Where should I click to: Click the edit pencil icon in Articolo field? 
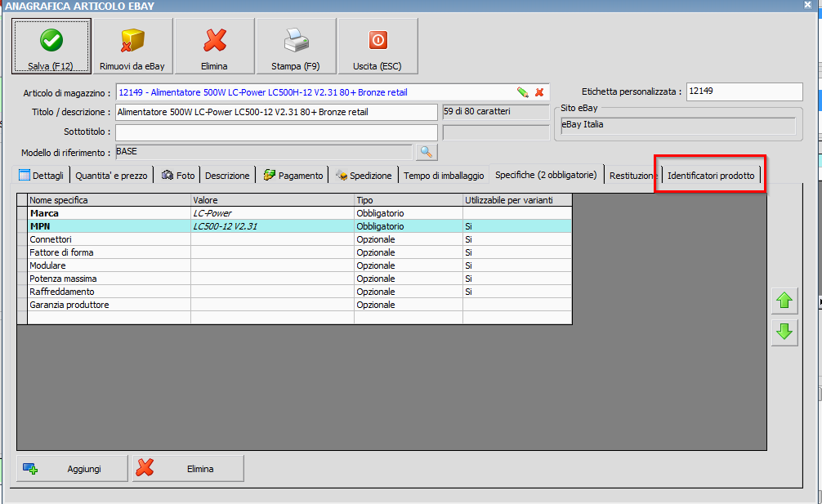pos(523,92)
